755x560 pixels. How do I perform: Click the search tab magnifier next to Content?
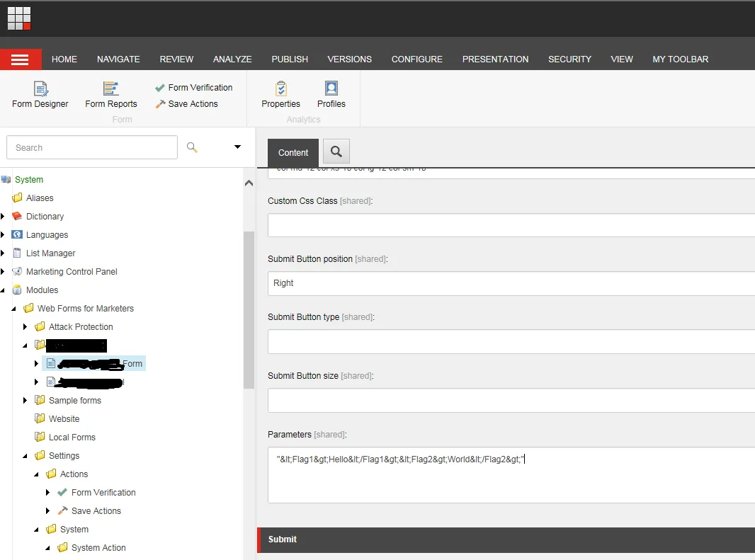point(336,152)
